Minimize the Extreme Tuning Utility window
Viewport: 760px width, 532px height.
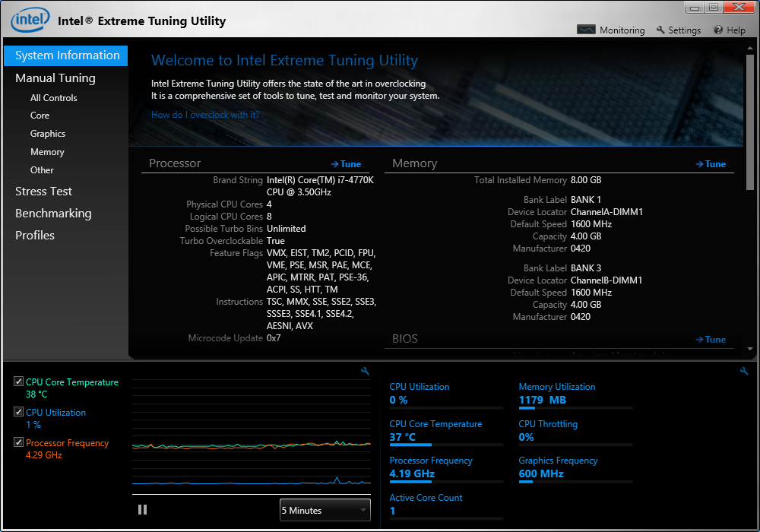[x=695, y=8]
